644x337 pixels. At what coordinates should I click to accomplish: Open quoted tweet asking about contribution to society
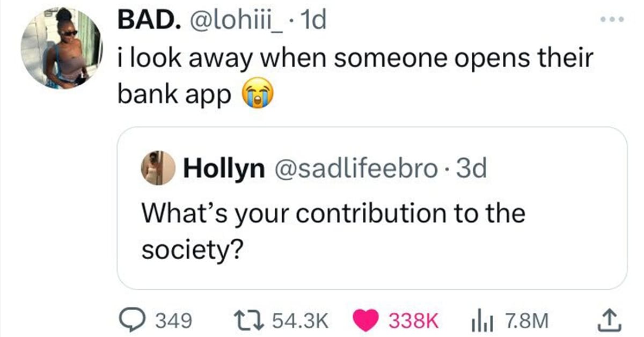[372, 208]
